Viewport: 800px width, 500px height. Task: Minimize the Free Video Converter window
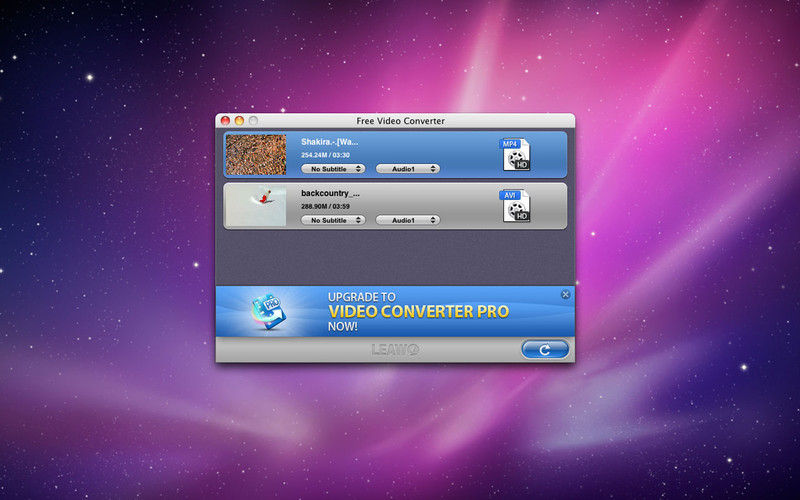[239, 121]
